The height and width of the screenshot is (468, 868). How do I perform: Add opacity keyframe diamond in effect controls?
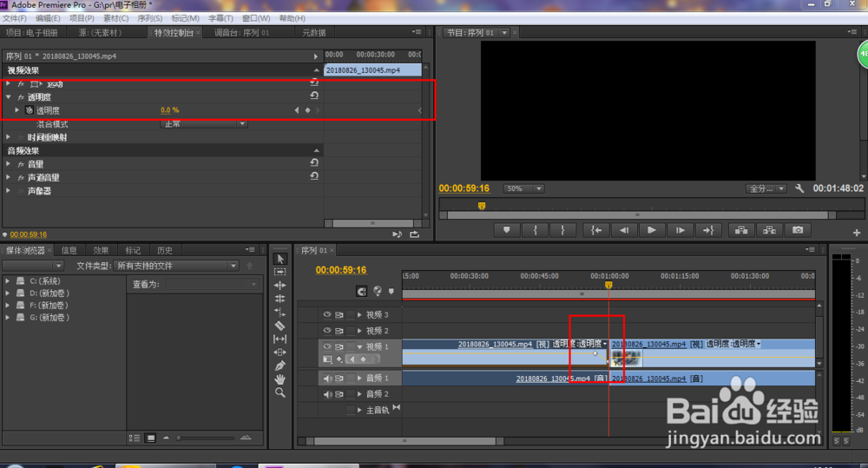coord(308,110)
